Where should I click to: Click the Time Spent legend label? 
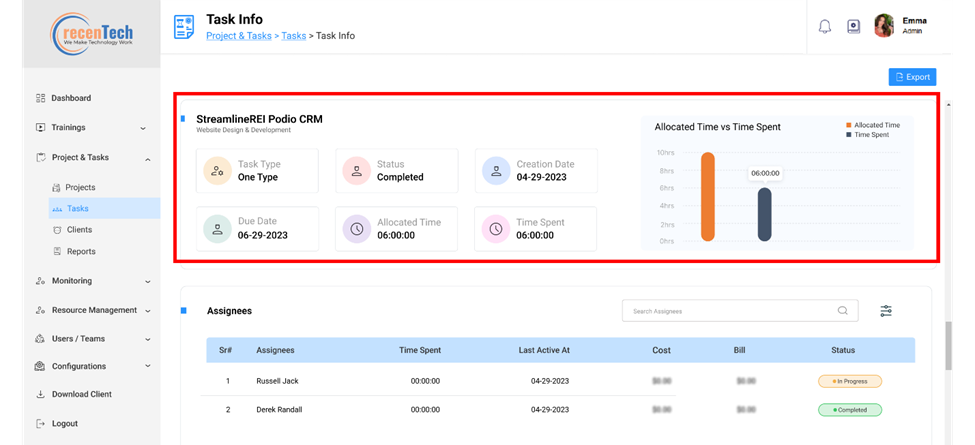(x=872, y=134)
